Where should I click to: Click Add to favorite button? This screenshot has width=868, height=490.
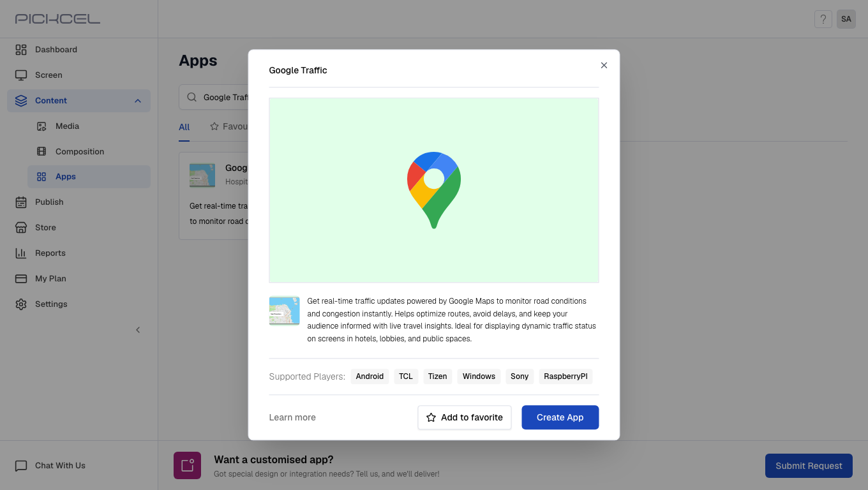[x=465, y=417]
